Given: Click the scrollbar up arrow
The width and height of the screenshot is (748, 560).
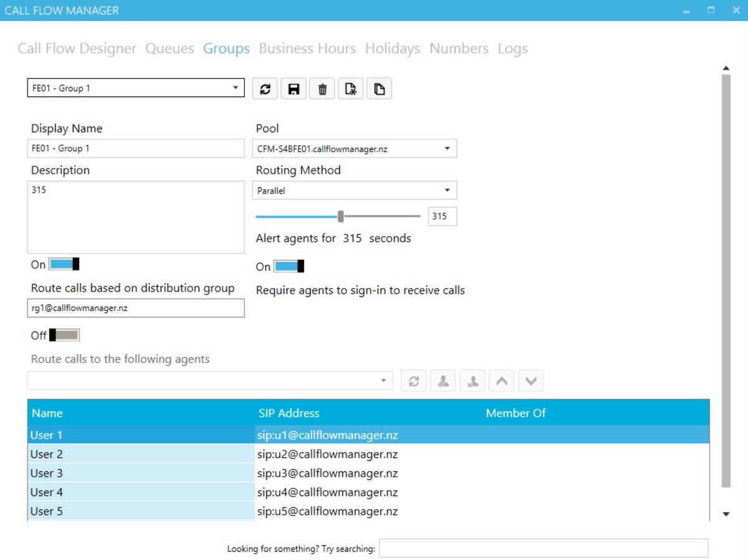Looking at the screenshot, I should point(726,68).
